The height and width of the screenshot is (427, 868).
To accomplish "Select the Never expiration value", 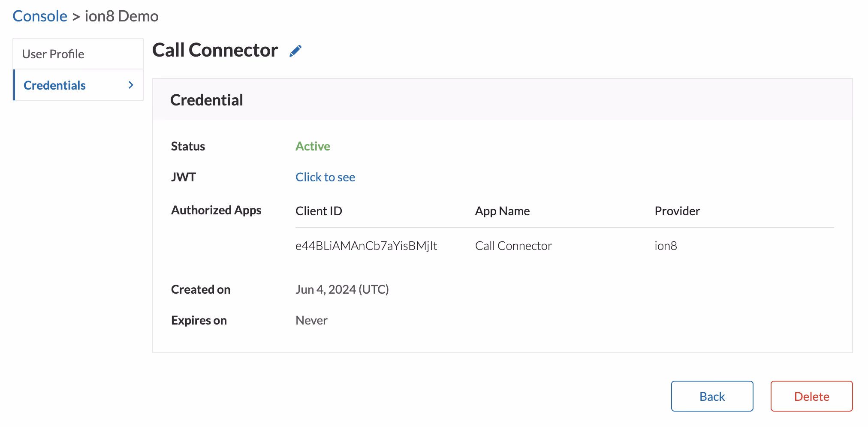I will point(311,320).
